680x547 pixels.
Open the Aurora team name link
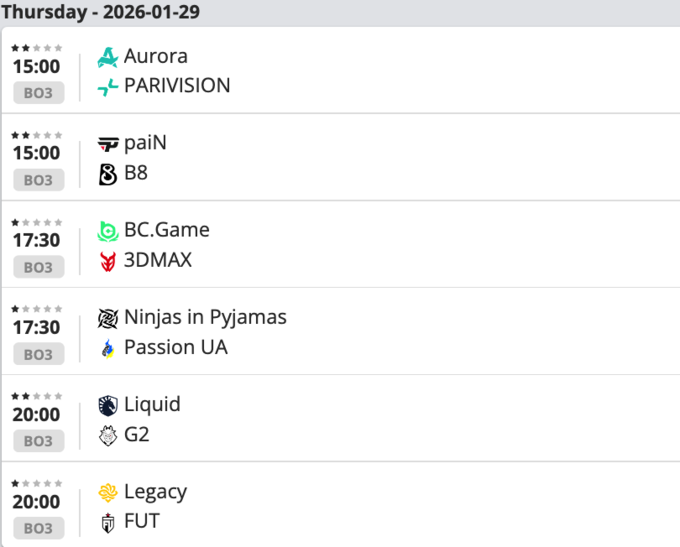(x=156, y=57)
